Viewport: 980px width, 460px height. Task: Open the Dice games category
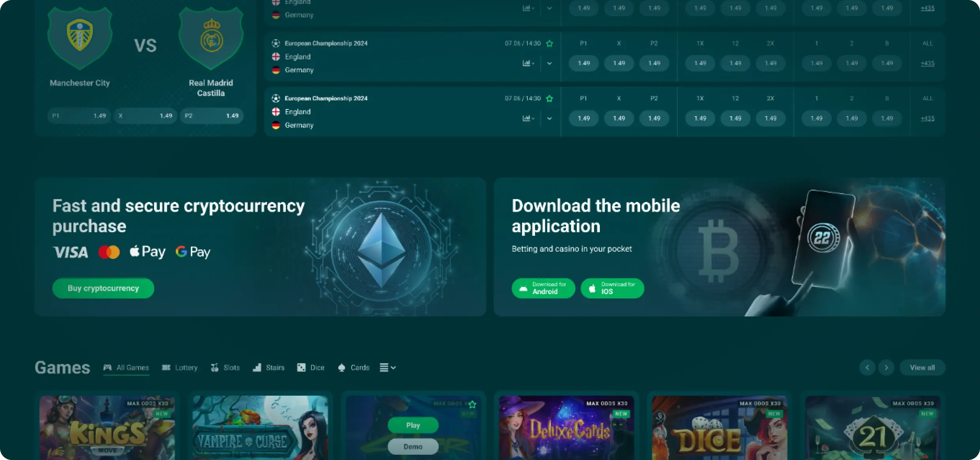(x=311, y=368)
